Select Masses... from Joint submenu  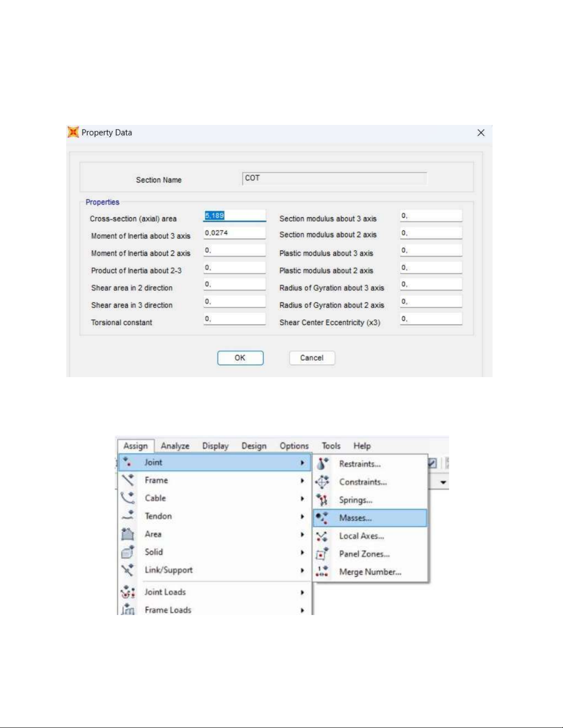[x=355, y=518]
